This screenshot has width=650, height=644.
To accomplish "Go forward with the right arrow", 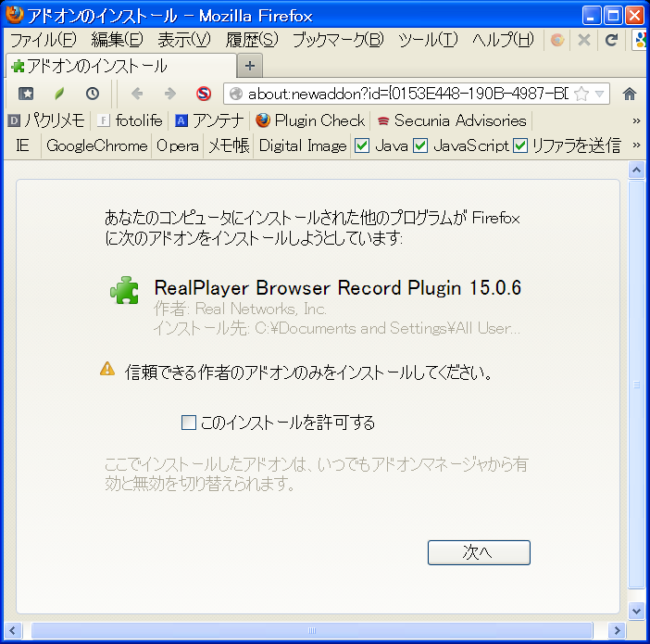I will pyautogui.click(x=170, y=94).
